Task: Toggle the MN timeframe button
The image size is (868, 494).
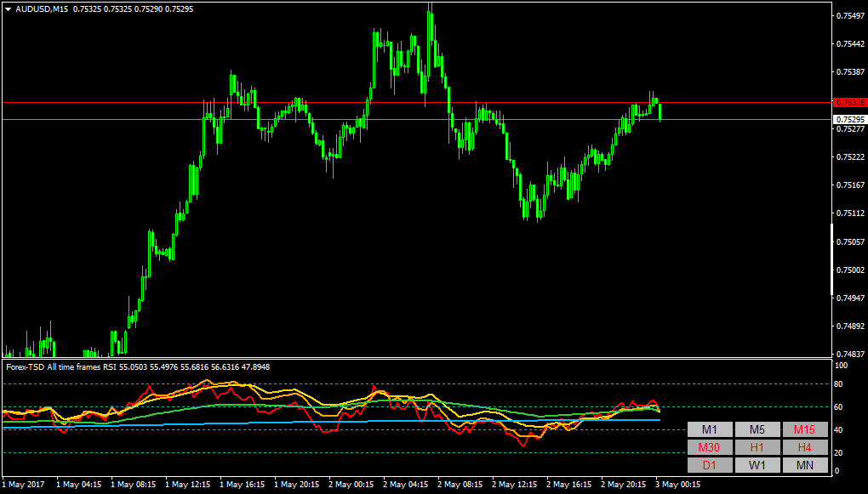Action: click(x=805, y=465)
